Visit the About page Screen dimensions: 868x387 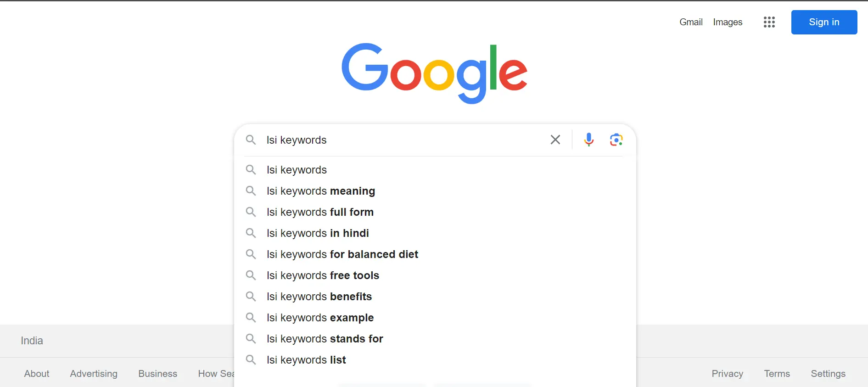coord(37,373)
